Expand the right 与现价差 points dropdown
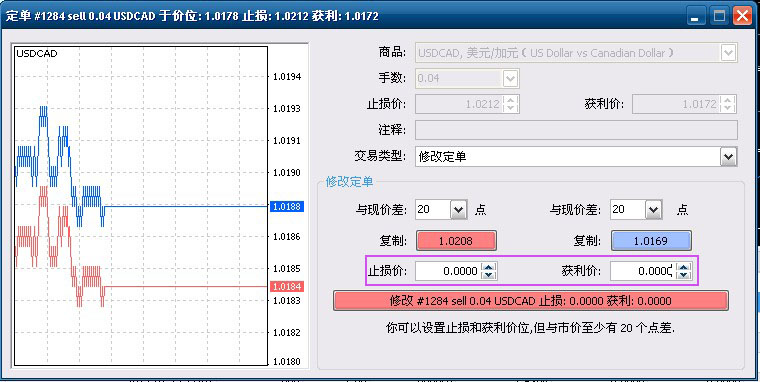The height and width of the screenshot is (382, 760). pos(653,210)
